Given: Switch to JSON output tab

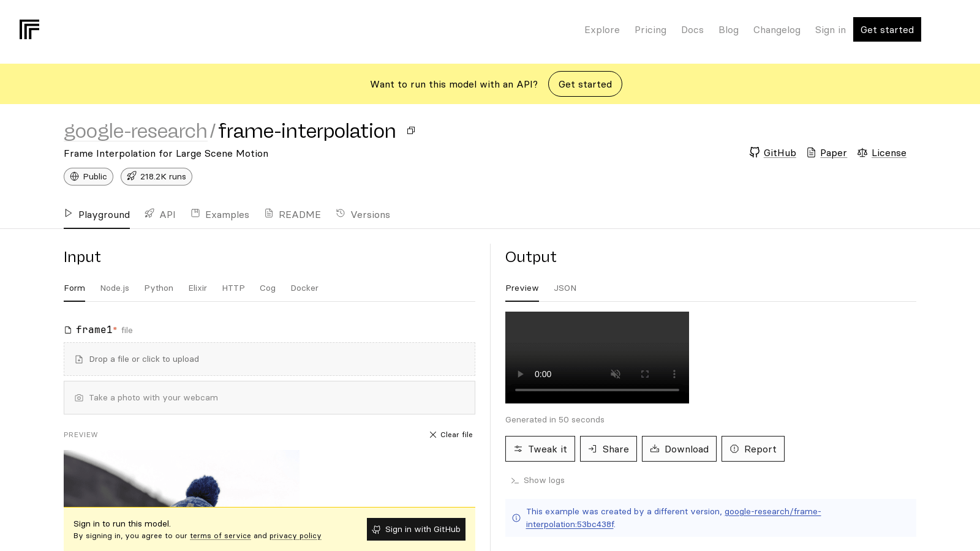Looking at the screenshot, I should pyautogui.click(x=565, y=288).
